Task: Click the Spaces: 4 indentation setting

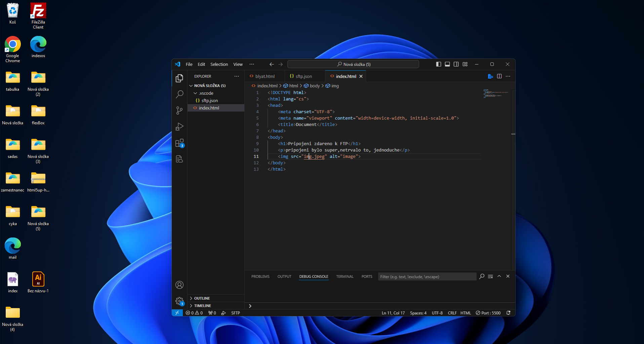Action: pos(418,313)
